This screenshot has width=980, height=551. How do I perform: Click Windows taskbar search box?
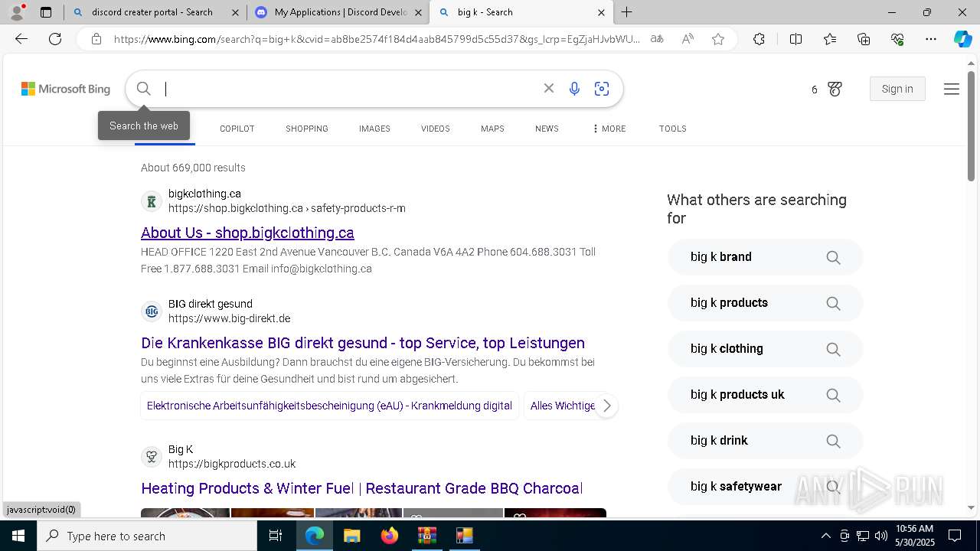click(x=147, y=536)
